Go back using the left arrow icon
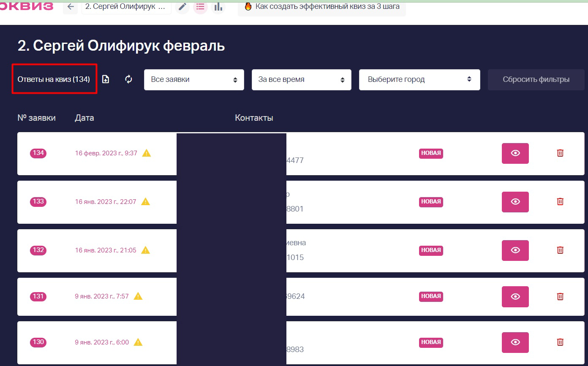 click(x=71, y=7)
